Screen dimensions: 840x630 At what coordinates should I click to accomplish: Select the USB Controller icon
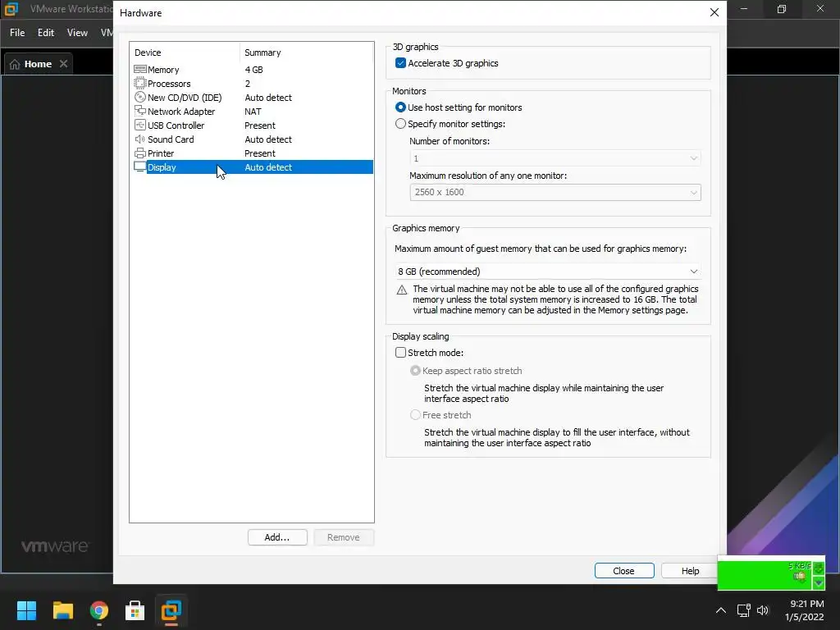[x=139, y=125]
